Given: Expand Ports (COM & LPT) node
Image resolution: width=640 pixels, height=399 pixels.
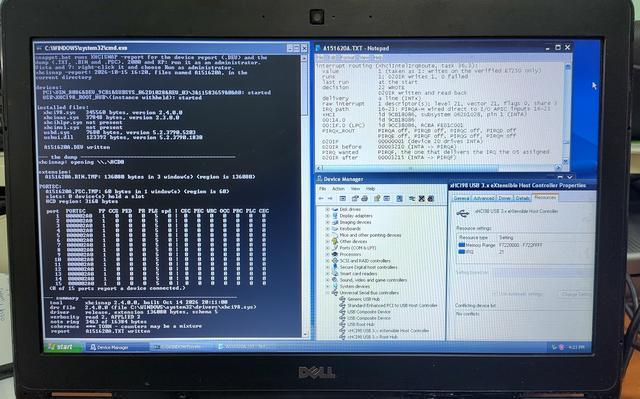Looking at the screenshot, I should coord(327,248).
